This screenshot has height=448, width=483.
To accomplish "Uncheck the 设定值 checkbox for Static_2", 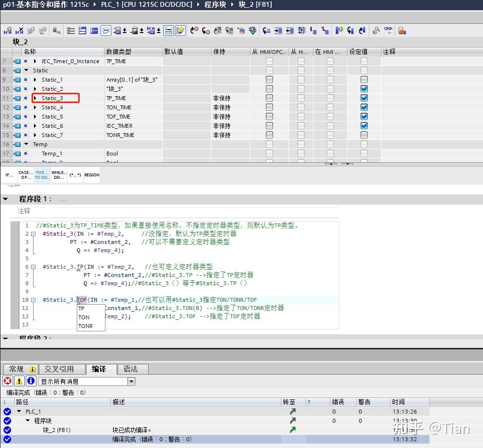I will click(x=363, y=88).
